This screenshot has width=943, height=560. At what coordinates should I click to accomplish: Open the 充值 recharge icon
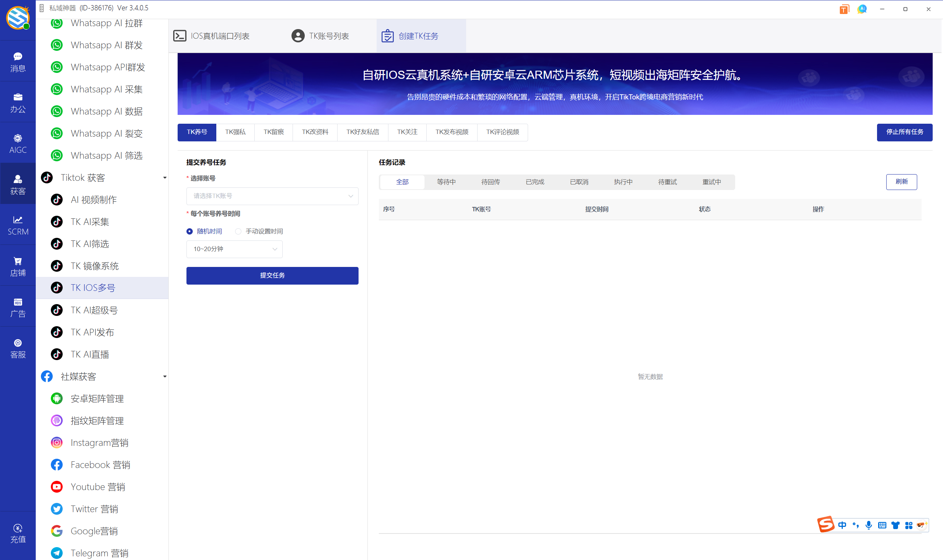click(18, 532)
